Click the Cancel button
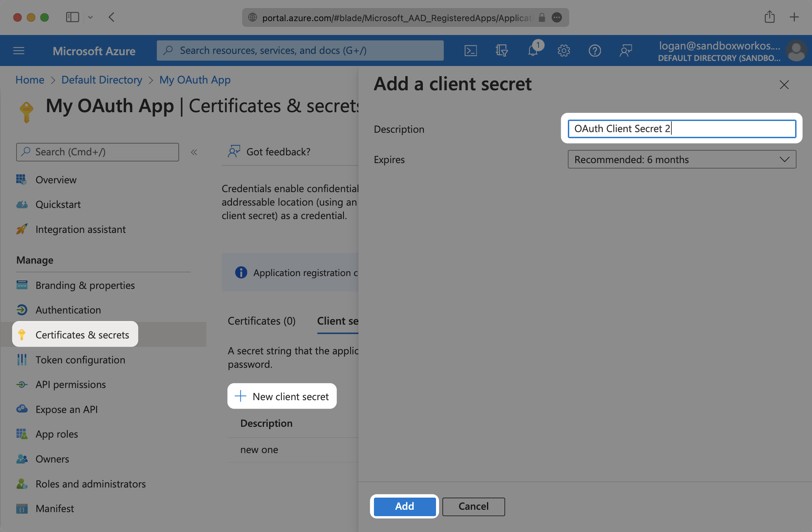812x532 pixels. coord(473,506)
